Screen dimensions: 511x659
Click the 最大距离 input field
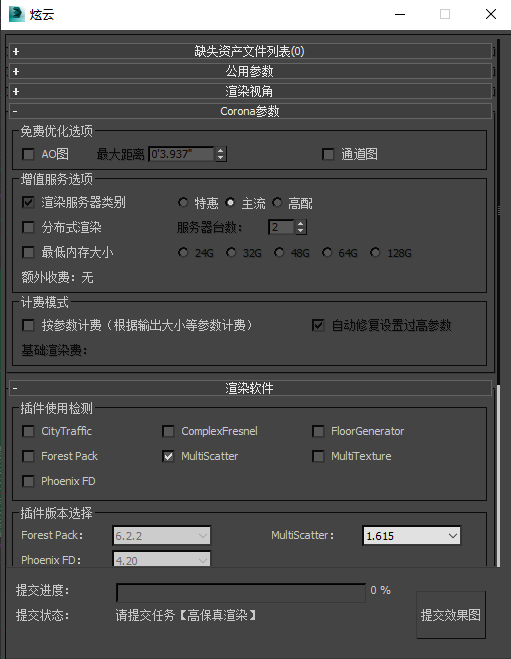[x=182, y=154]
